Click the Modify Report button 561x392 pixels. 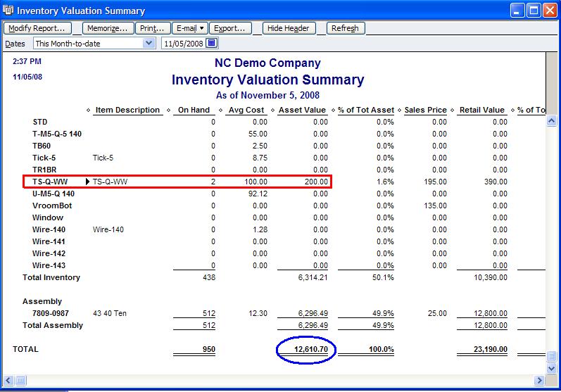[x=37, y=28]
